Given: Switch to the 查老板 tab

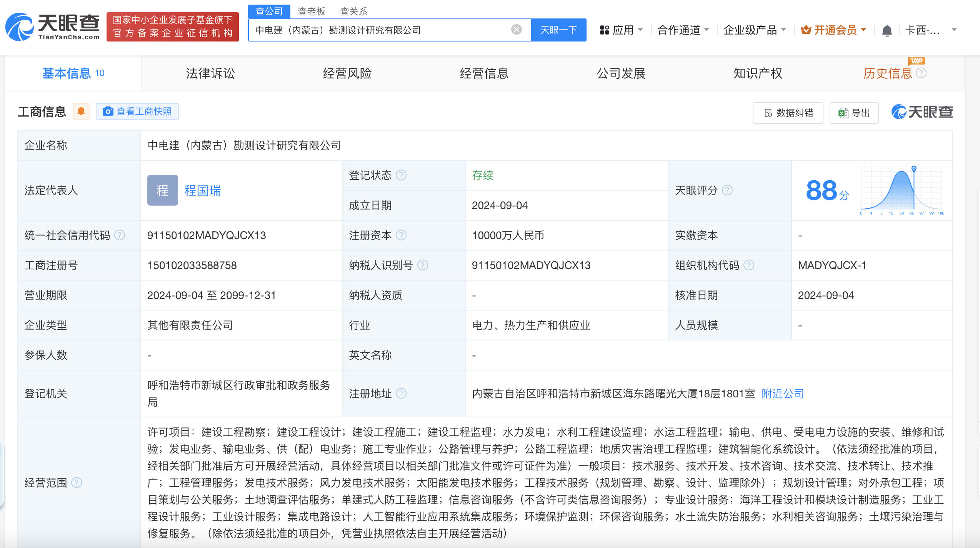Looking at the screenshot, I should coord(311,11).
